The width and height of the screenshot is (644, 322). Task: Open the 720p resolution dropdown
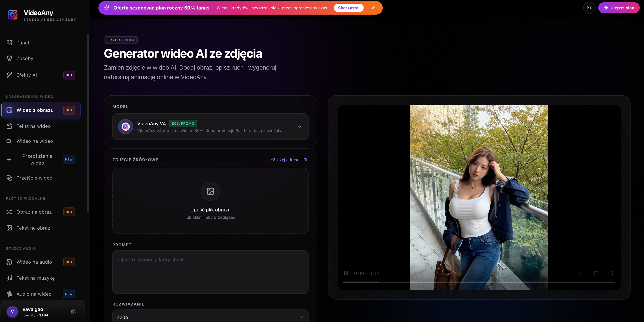tap(210, 316)
